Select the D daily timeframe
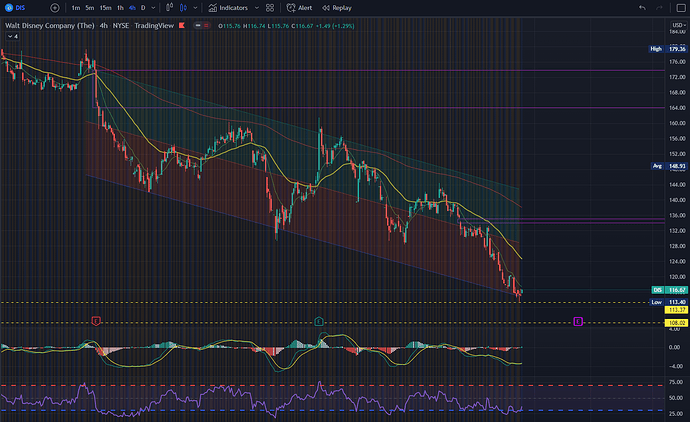 143,8
